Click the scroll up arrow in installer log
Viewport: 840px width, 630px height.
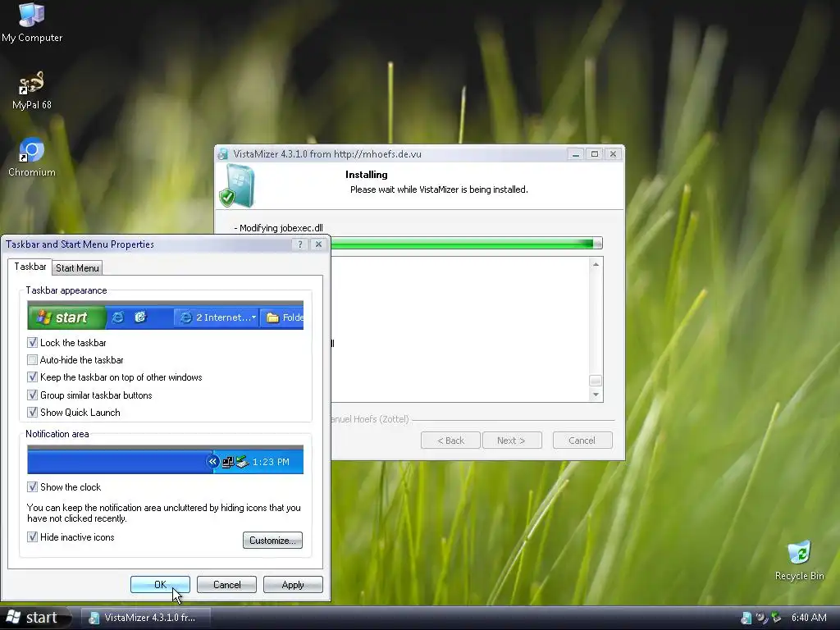[596, 264]
